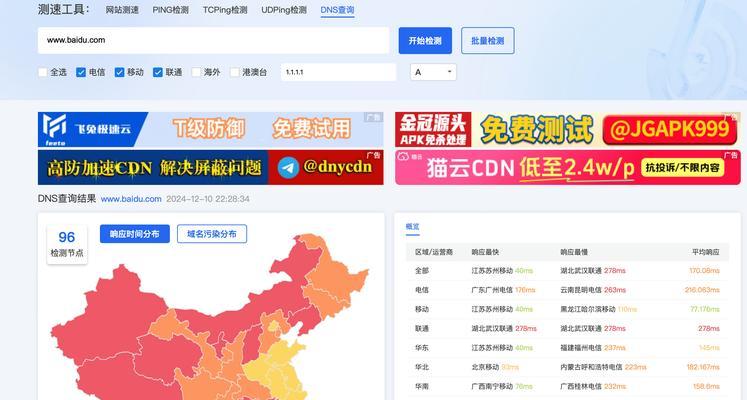Click the Telegram icon in dnycdn ad

(x=288, y=168)
